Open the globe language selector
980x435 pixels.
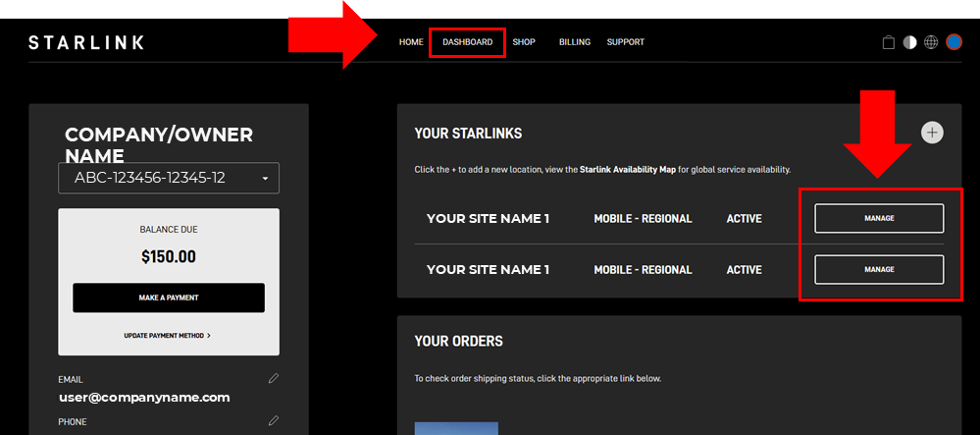[931, 42]
